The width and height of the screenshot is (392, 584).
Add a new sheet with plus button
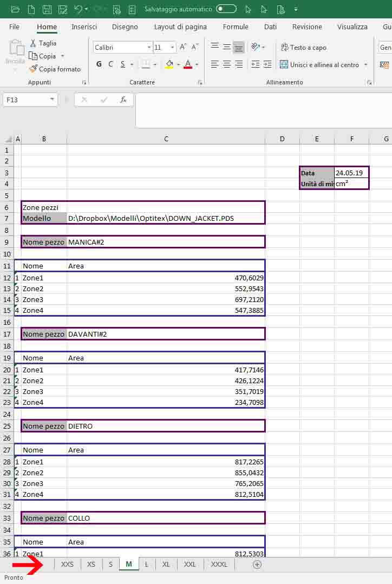coord(257,564)
